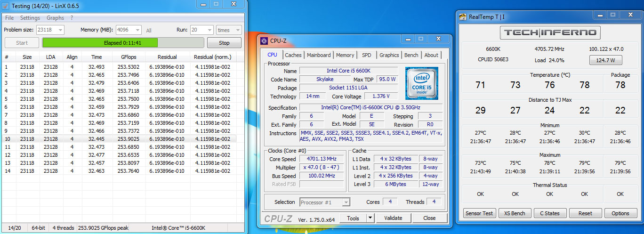Image resolution: width=644 pixels, height=234 pixels.
Task: Switch to the Bench tab in CPU-Z
Action: coord(411,55)
